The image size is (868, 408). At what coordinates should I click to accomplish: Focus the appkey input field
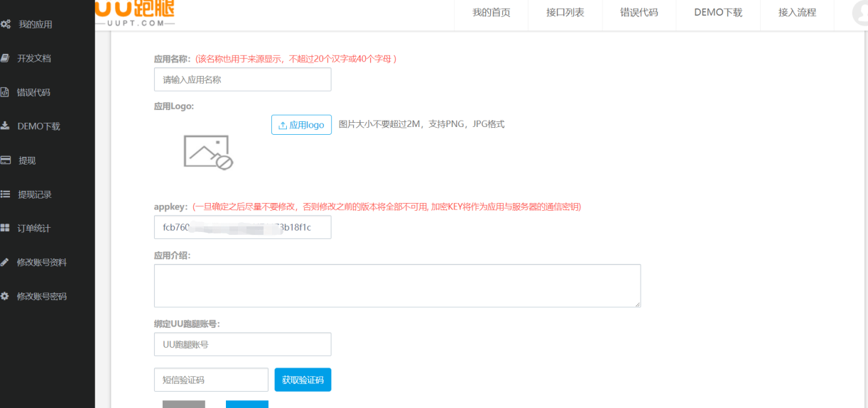pos(243,227)
